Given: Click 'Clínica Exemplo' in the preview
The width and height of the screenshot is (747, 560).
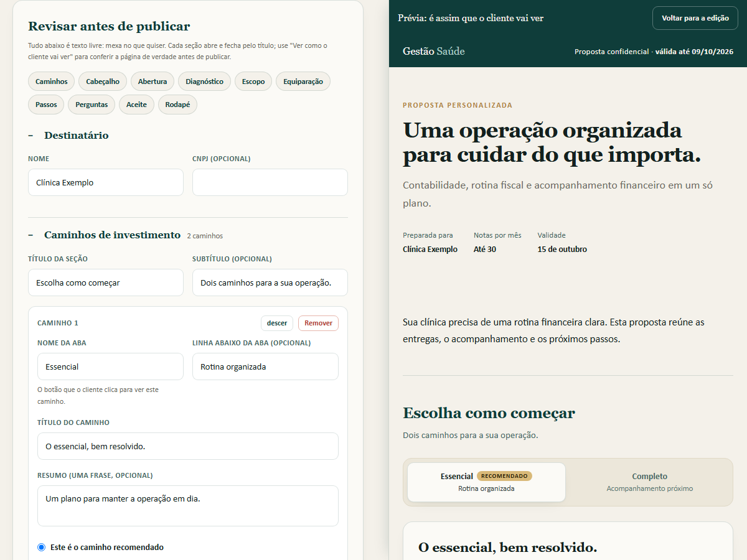Looking at the screenshot, I should 430,249.
